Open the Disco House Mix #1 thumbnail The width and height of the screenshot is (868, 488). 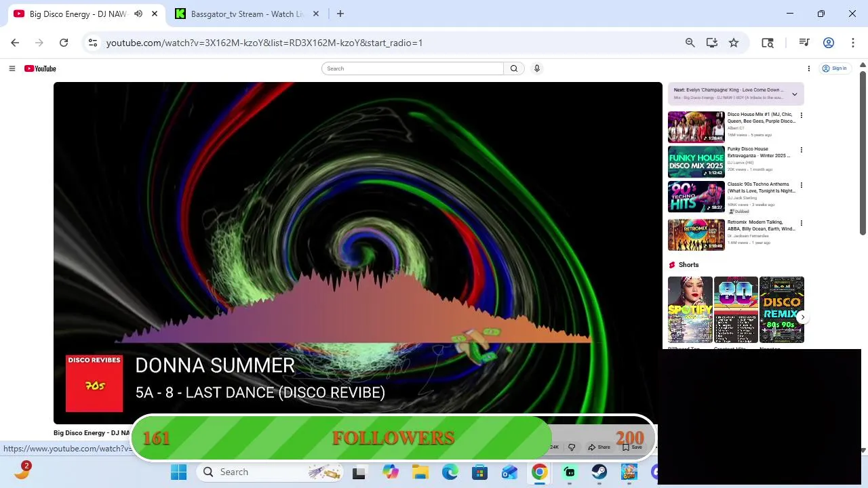[696, 127]
